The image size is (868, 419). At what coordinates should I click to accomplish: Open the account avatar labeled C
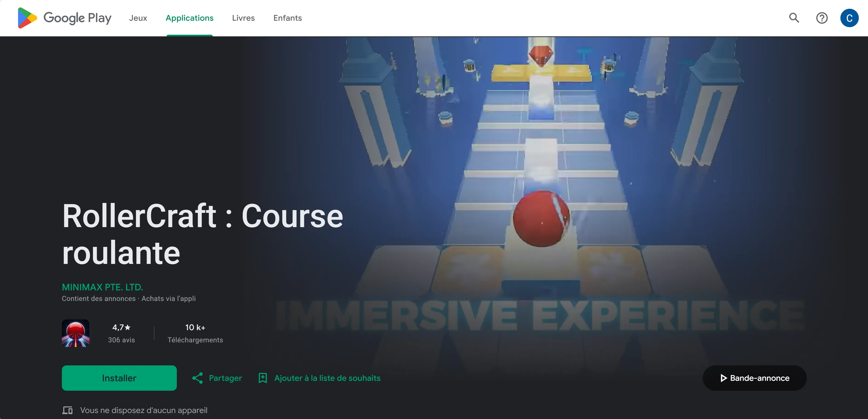click(849, 18)
